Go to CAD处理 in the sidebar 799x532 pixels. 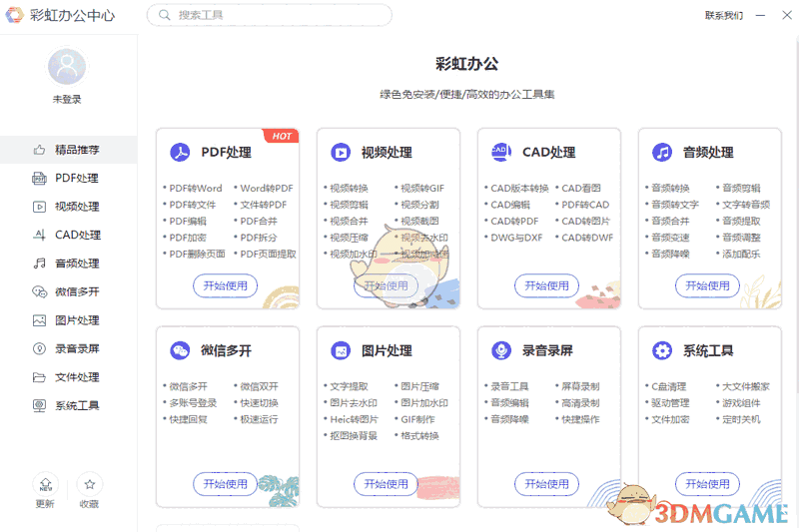tap(68, 235)
